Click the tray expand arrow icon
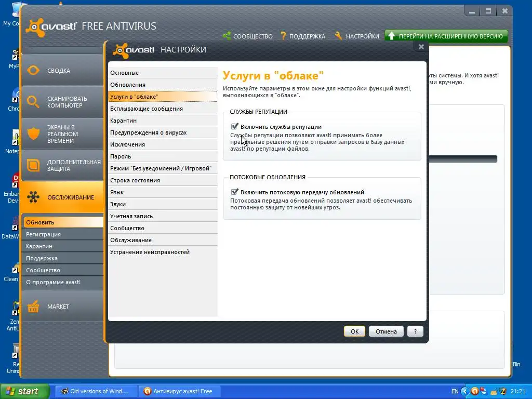This screenshot has width=532, height=399. [x=465, y=391]
